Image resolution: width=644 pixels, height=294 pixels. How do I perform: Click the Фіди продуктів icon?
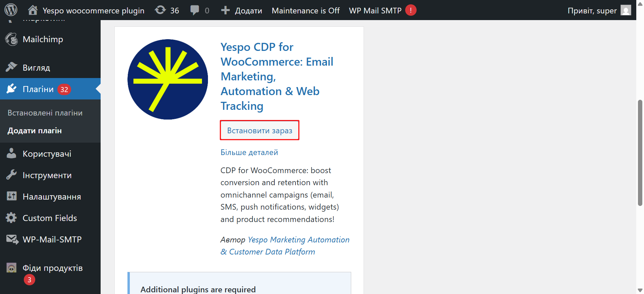click(x=11, y=268)
